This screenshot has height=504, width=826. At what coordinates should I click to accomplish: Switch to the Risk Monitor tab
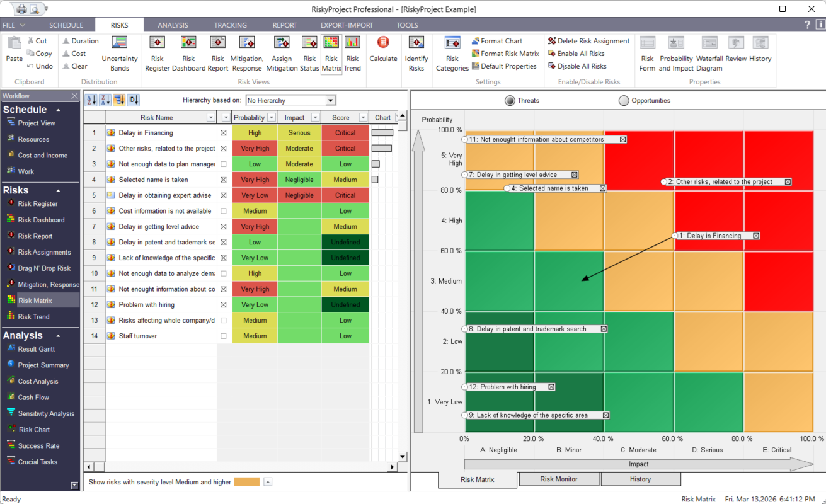pos(558,479)
